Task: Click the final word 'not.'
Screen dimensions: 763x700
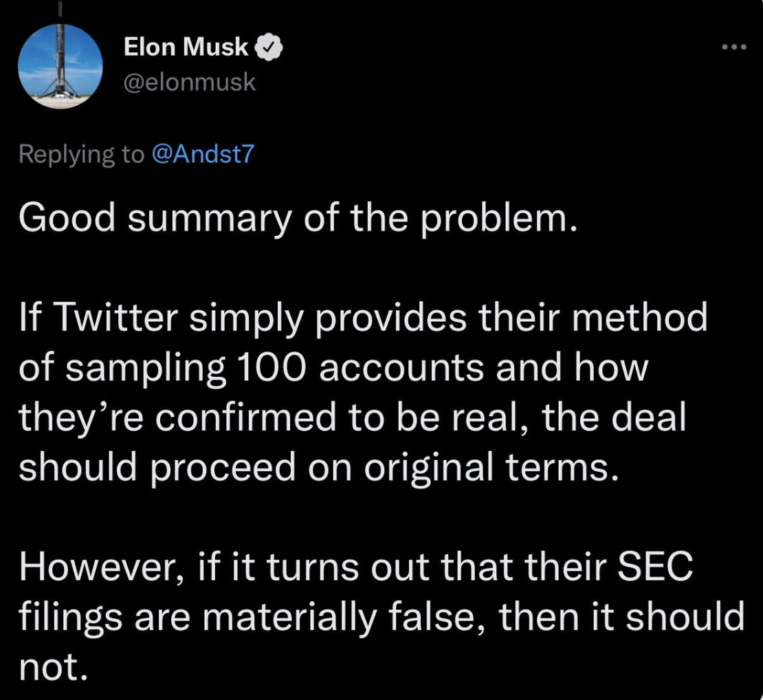Action: coord(54,666)
